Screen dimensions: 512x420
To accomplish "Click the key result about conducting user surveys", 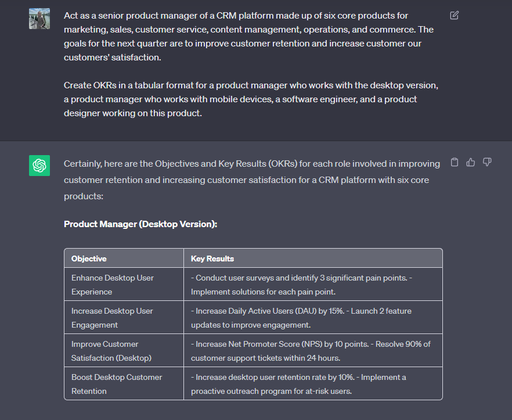I will [x=302, y=285].
